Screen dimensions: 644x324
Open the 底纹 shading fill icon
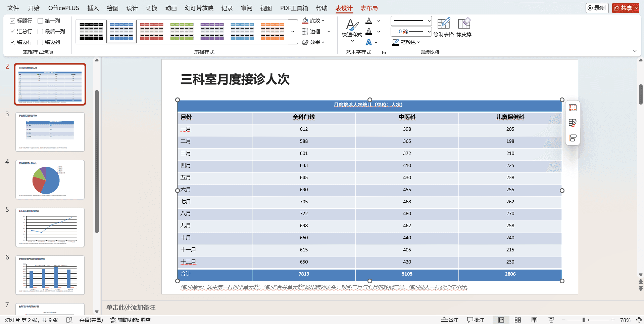pos(305,21)
